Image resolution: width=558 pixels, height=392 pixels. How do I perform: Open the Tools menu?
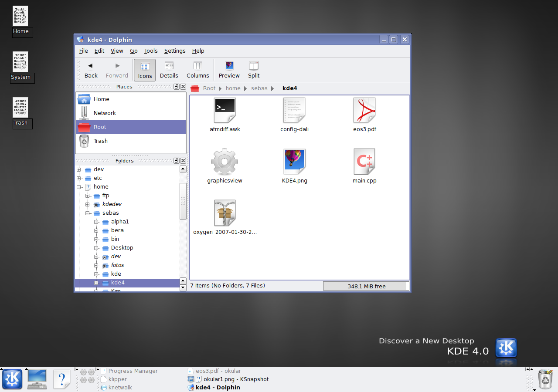coord(151,51)
